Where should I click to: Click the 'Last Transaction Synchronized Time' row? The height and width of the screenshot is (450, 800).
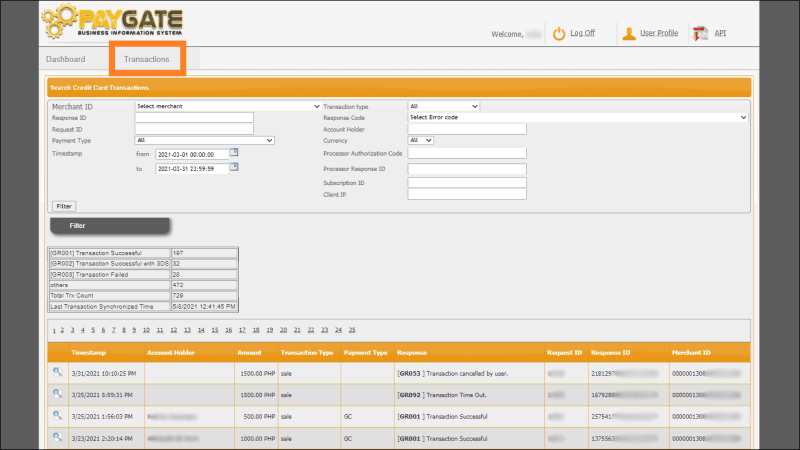[x=143, y=307]
